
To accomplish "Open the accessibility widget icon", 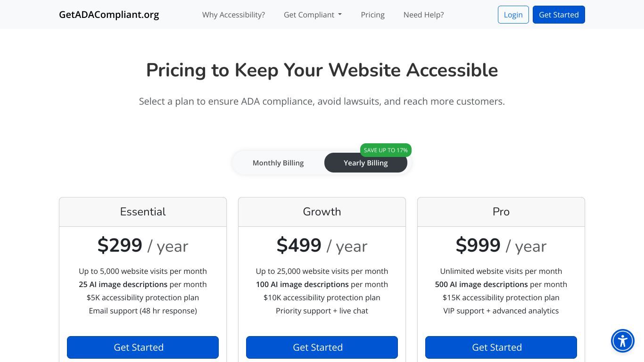I will click(x=623, y=341).
